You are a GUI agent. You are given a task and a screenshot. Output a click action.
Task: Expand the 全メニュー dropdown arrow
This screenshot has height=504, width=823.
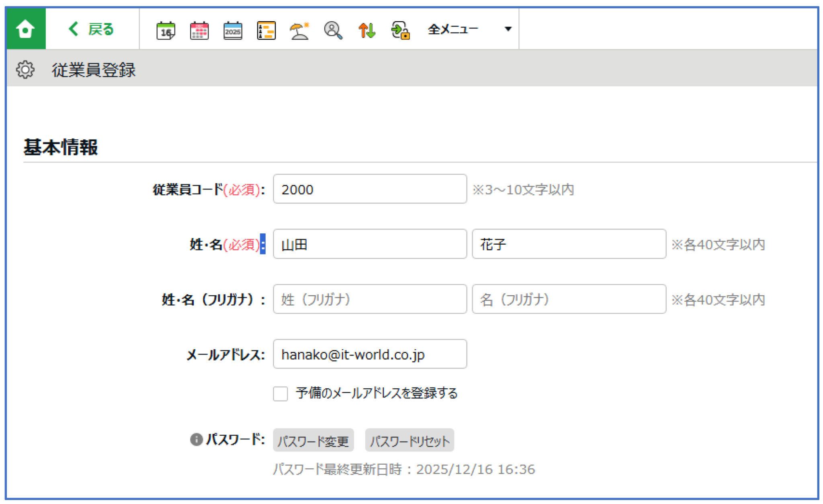[508, 29]
